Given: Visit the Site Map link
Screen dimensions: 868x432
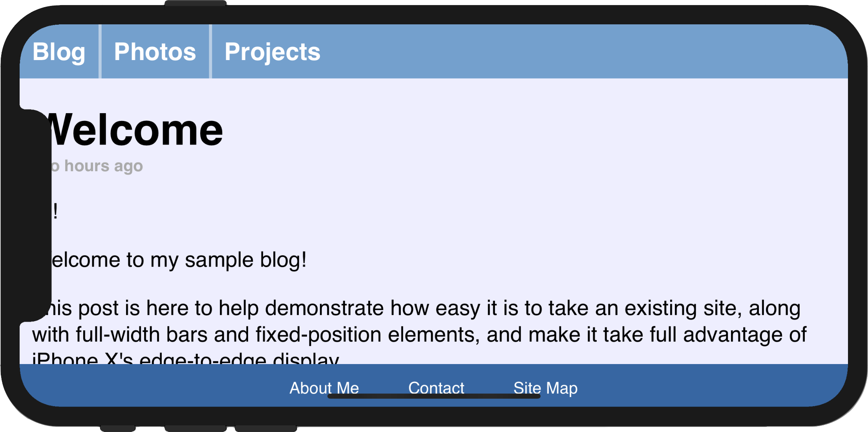Looking at the screenshot, I should (x=545, y=388).
